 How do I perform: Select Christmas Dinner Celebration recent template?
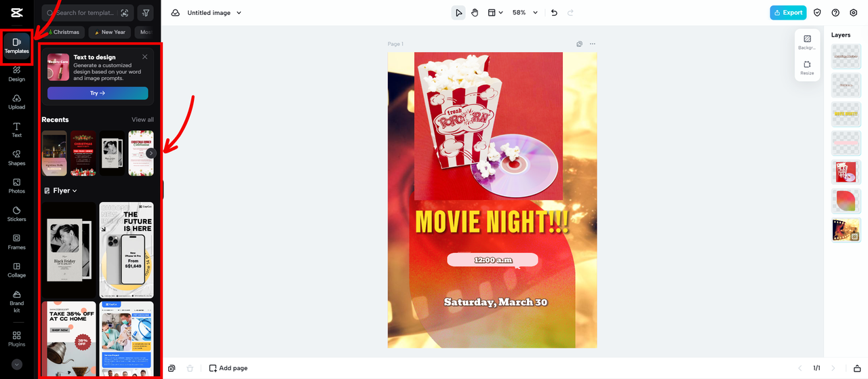click(x=141, y=153)
